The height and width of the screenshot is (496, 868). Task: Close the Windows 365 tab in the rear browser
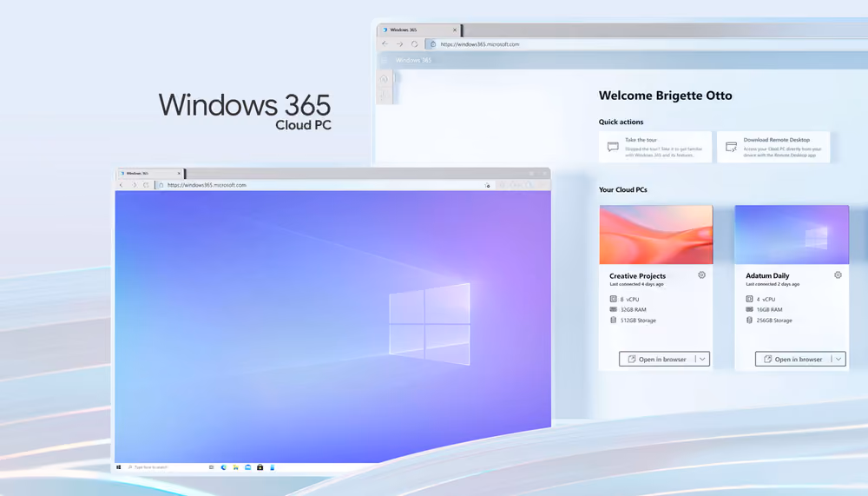(x=455, y=30)
